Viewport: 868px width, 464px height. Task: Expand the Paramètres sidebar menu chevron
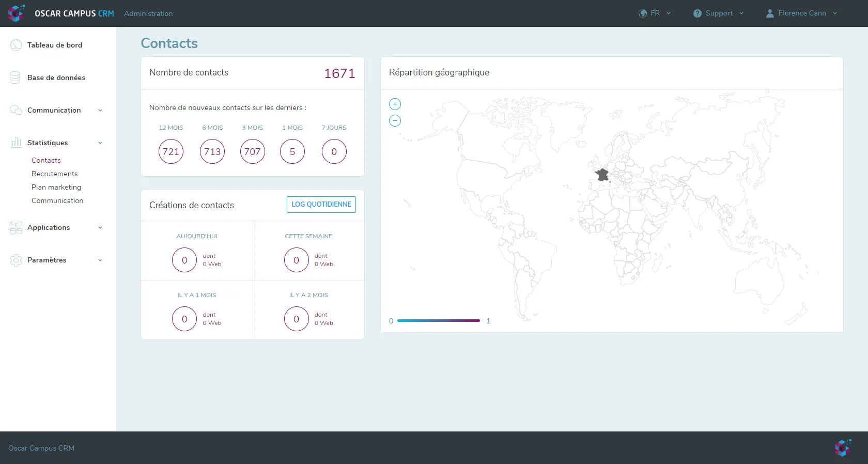[x=100, y=260]
